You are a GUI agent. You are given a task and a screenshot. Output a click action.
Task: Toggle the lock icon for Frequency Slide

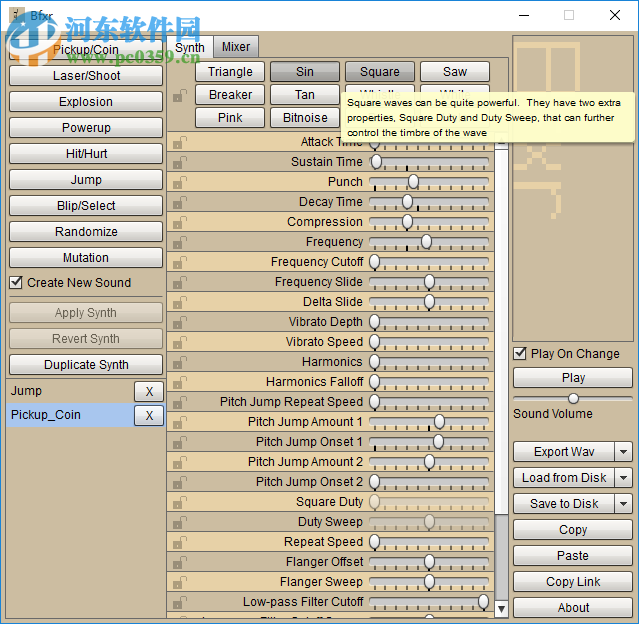pos(180,282)
